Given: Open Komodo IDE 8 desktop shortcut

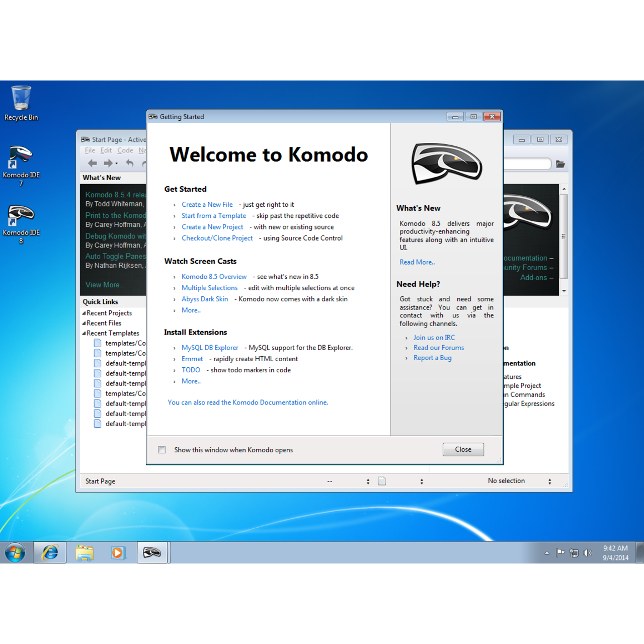Looking at the screenshot, I should point(21,224).
